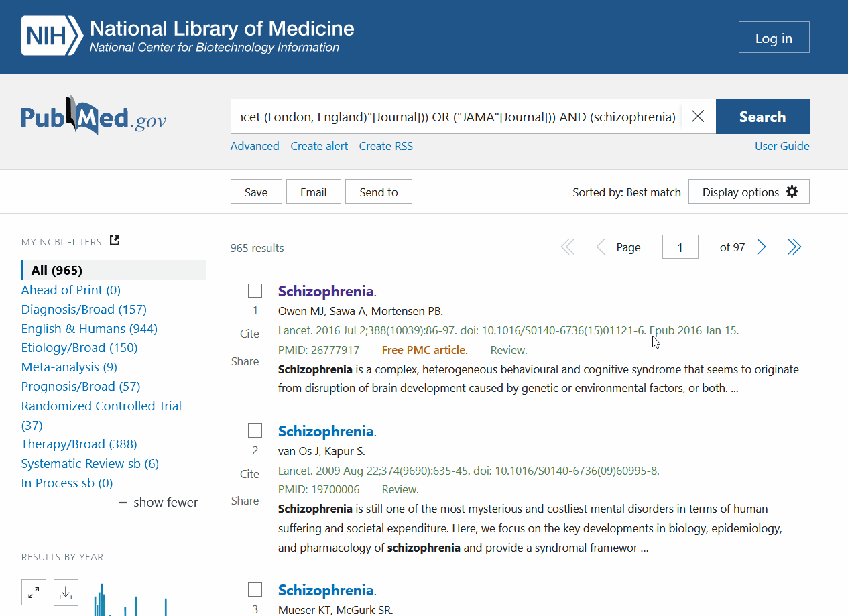The image size is (848, 616).
Task: Go to next page using right chevron
Action: (761, 247)
